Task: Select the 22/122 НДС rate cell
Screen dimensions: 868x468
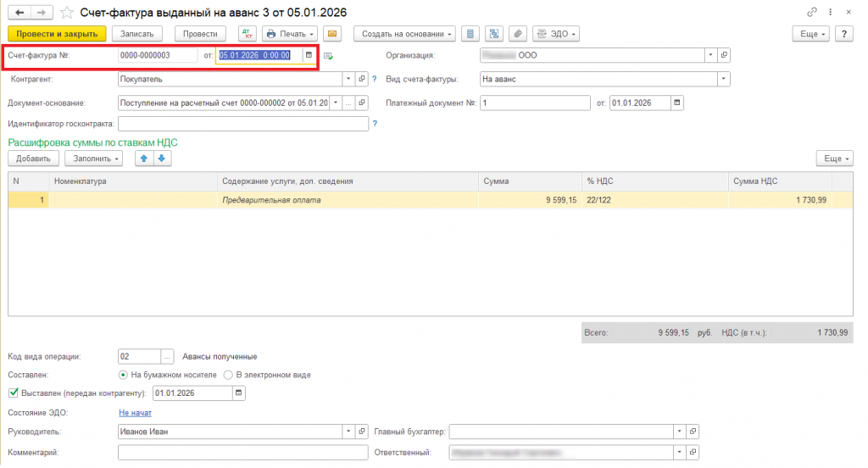Action: [x=655, y=200]
